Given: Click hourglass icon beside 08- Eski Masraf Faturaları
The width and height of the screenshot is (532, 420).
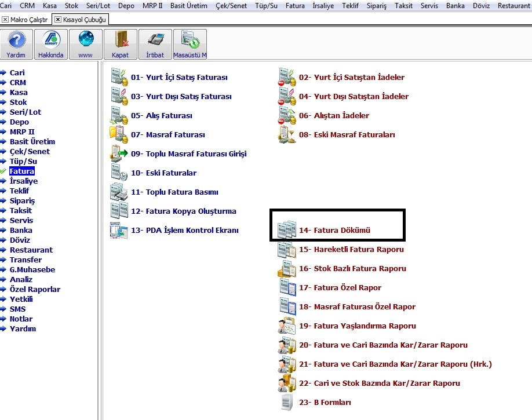Looking at the screenshot, I should pyautogui.click(x=287, y=134).
